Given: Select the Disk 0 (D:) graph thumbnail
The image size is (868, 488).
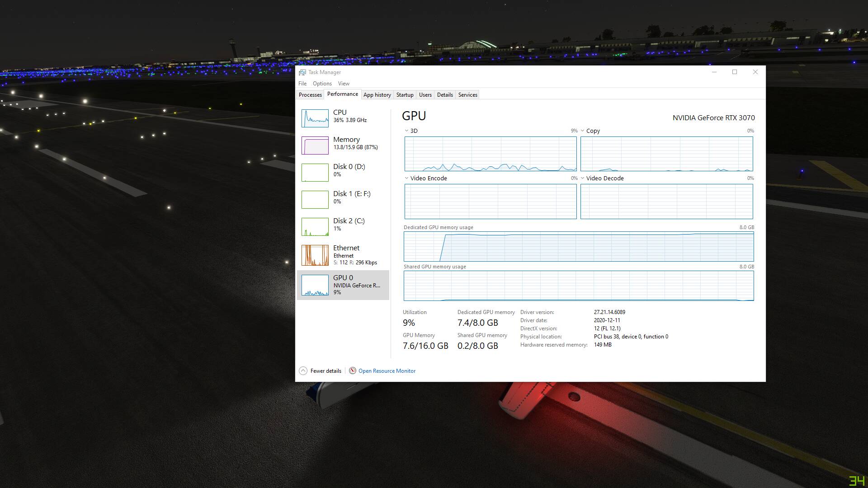Looking at the screenshot, I should coord(315,173).
